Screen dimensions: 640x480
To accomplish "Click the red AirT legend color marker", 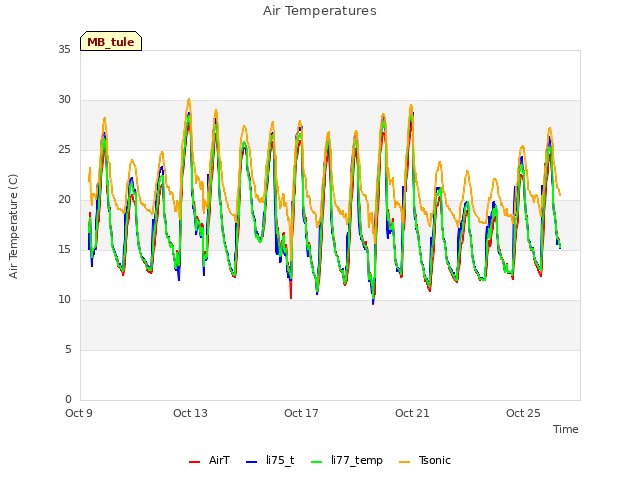I will tap(194, 462).
